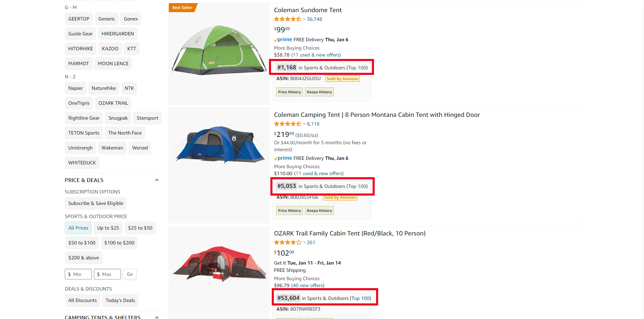Click the Best Seller badge
Image resolution: width=644 pixels, height=319 pixels.
tap(182, 8)
